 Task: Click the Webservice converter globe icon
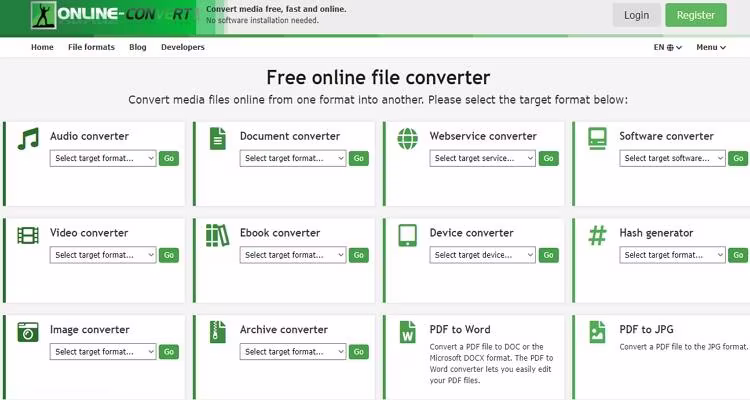click(408, 139)
